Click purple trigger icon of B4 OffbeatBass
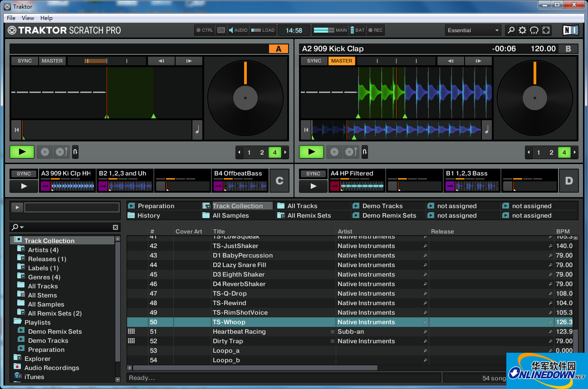This screenshot has width=588, height=389. click(218, 186)
